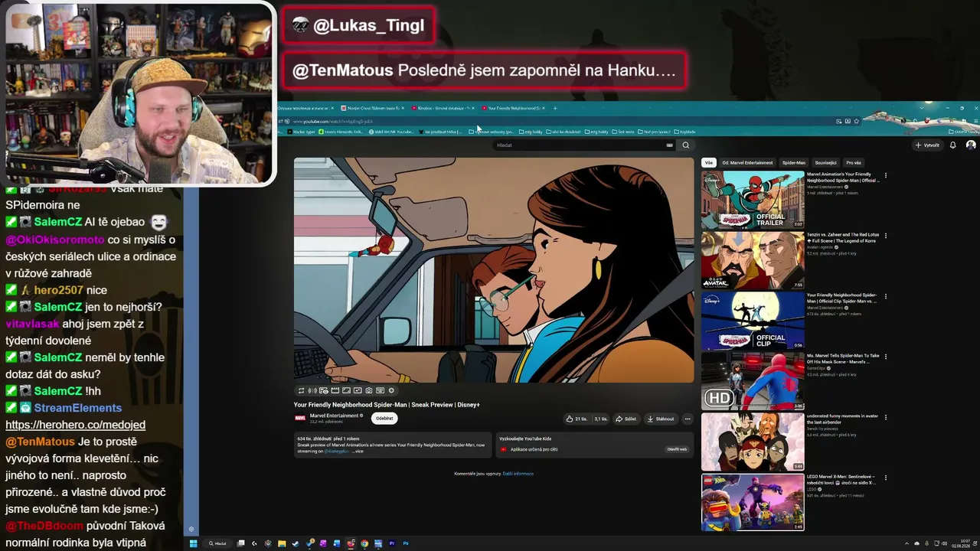
Task: Open options for the LEGO Marvel X-Men video
Action: (886, 478)
